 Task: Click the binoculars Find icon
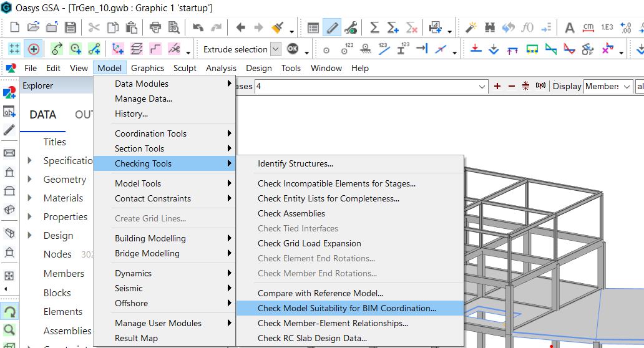(x=489, y=27)
